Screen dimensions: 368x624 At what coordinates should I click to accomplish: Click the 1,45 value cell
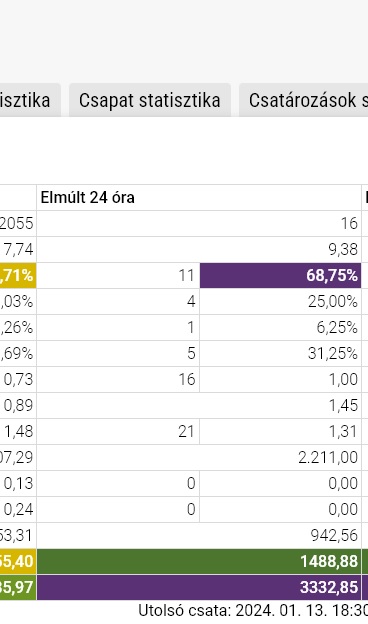[199, 405]
